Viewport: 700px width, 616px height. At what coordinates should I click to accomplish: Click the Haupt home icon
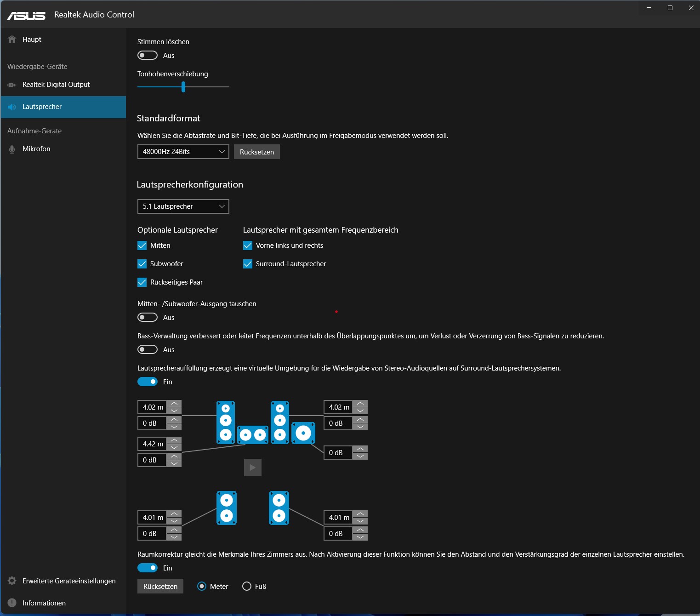(12, 40)
